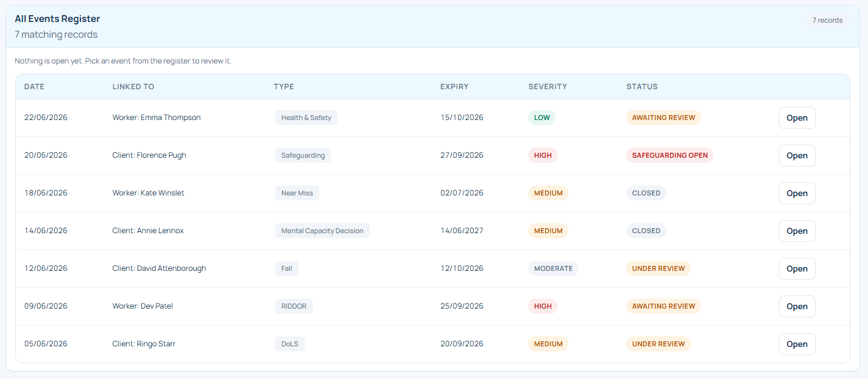The height and width of the screenshot is (379, 868).
Task: Open the Florence Pugh safeguarding event
Action: [x=797, y=155]
